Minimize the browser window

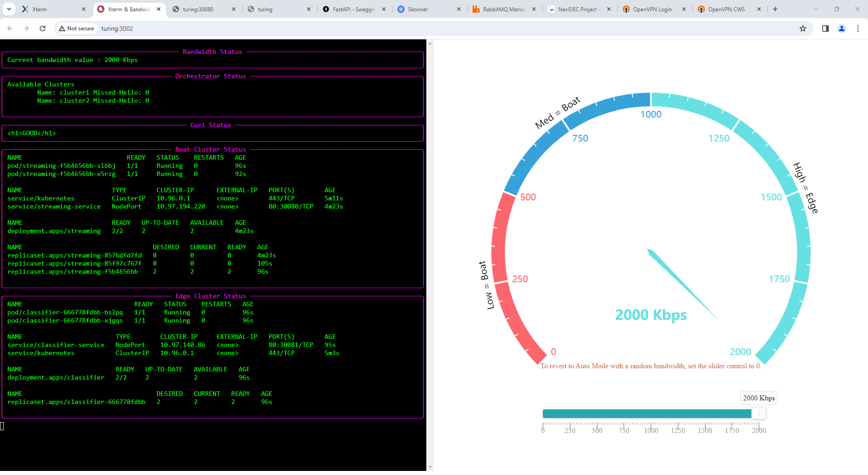816,9
